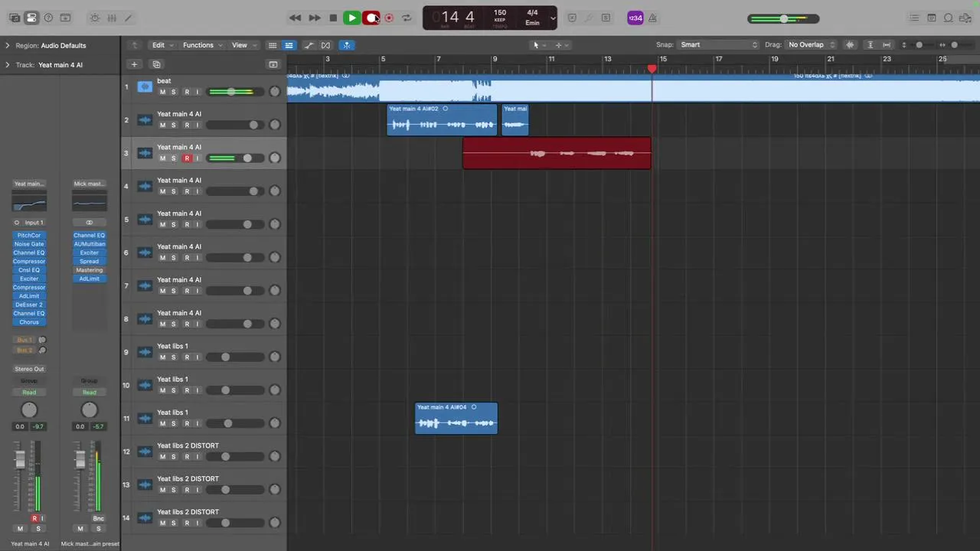Mute the beat track
The image size is (980, 551).
coord(162,92)
